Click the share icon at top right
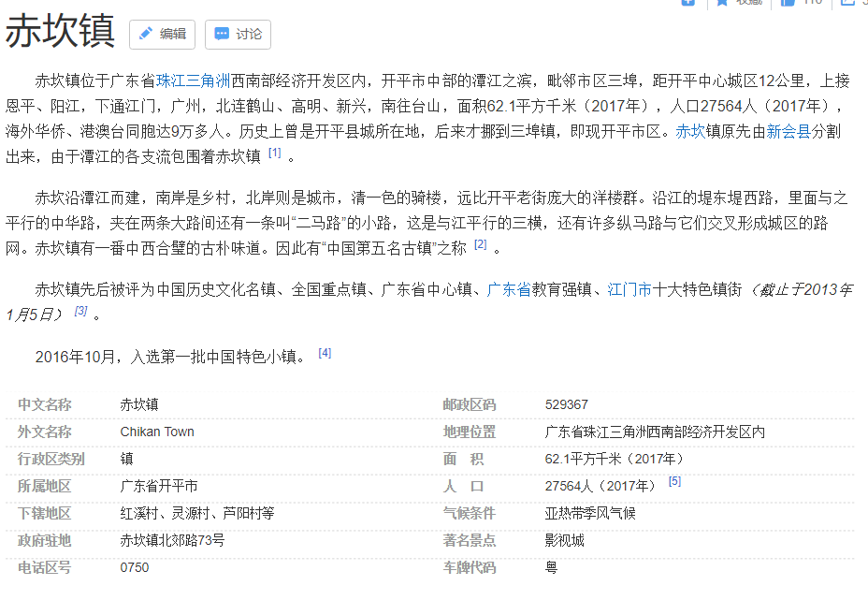 tap(848, 3)
